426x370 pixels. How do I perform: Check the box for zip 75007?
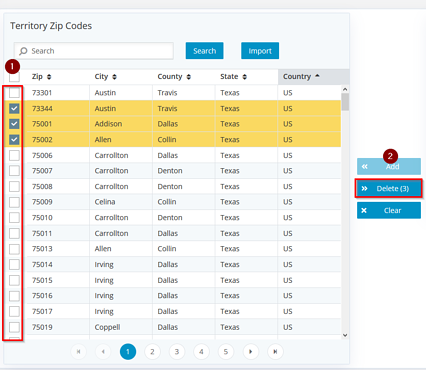coord(14,171)
